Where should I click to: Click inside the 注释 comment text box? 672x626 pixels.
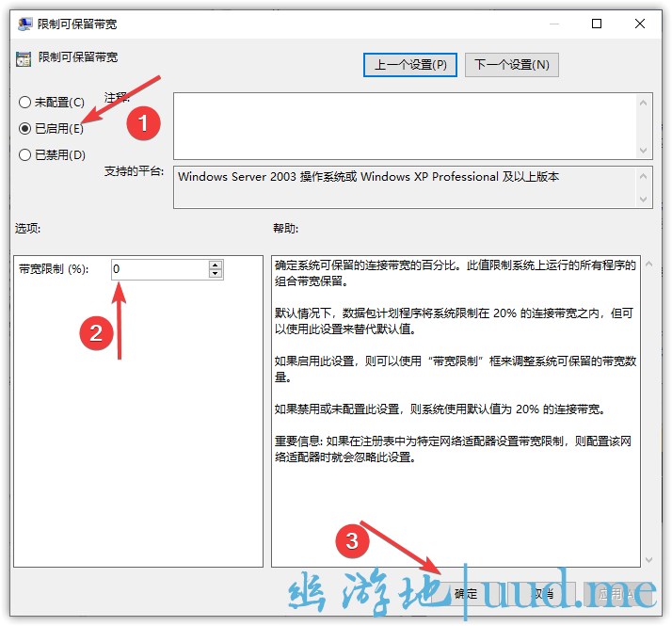pyautogui.click(x=405, y=126)
